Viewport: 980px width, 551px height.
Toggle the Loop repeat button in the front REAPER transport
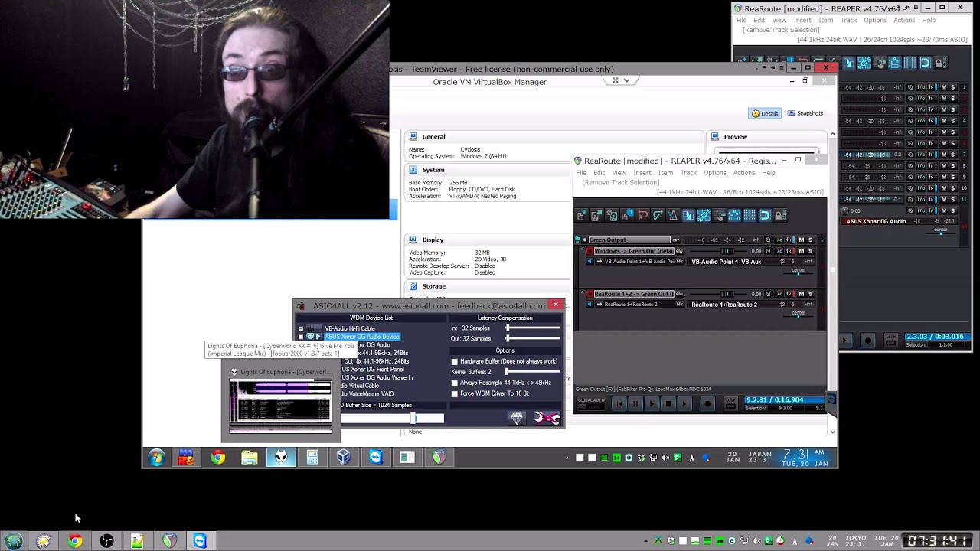(730, 403)
